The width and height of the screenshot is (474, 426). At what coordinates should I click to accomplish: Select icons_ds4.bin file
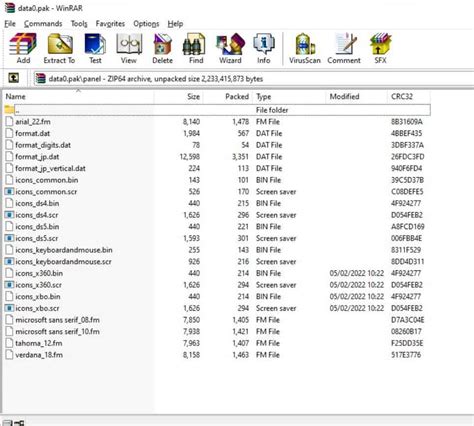(x=37, y=203)
